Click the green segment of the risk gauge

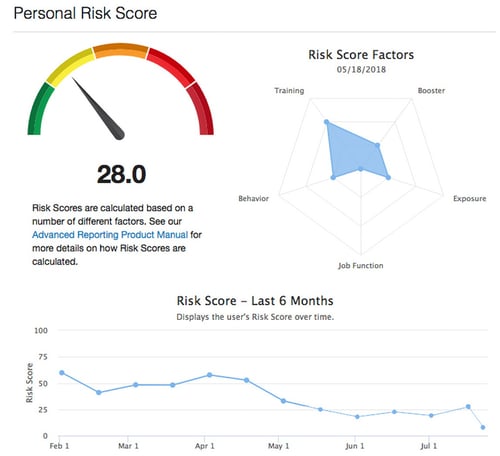(x=40, y=108)
